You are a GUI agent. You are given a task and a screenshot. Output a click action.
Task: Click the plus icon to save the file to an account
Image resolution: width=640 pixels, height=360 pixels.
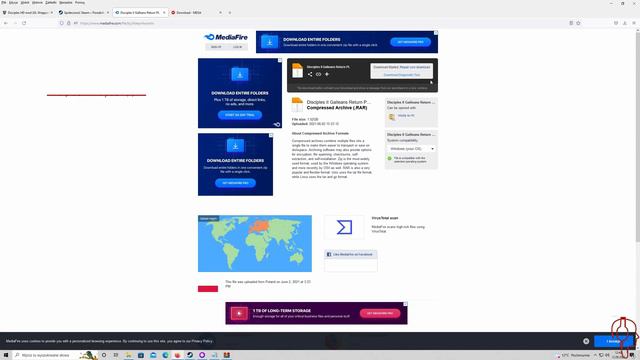click(x=327, y=74)
